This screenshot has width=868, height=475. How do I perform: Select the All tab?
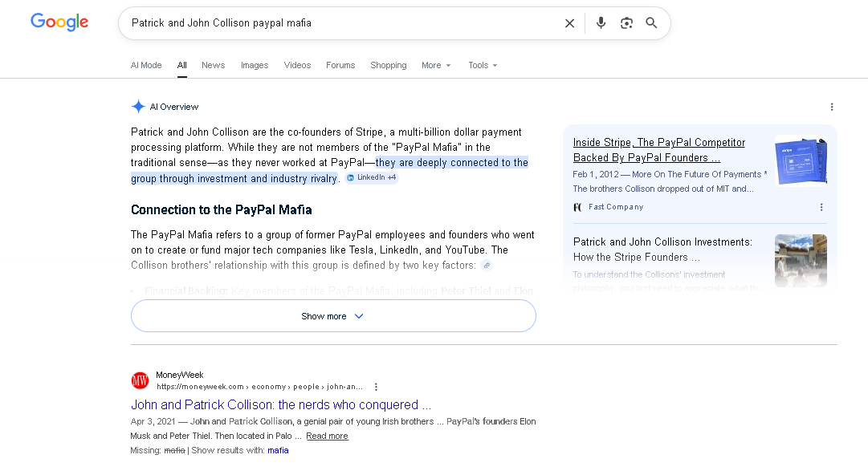(x=182, y=65)
